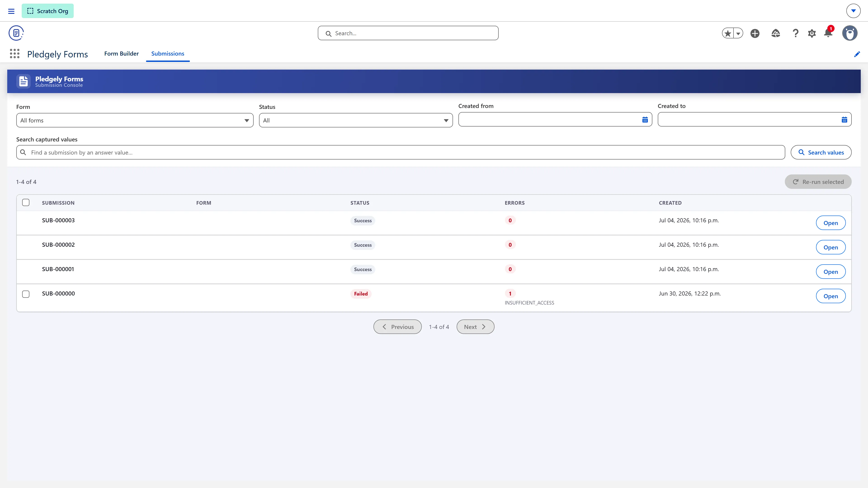The height and width of the screenshot is (488, 868).
Task: Open the Created from calendar picker
Action: 645,120
